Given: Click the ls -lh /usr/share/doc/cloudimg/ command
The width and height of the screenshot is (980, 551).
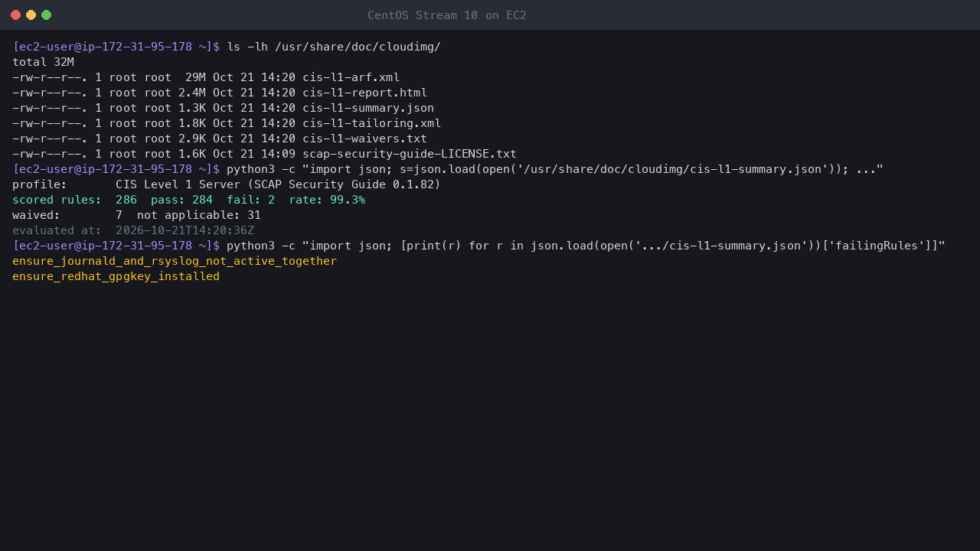Looking at the screenshot, I should 334,47.
